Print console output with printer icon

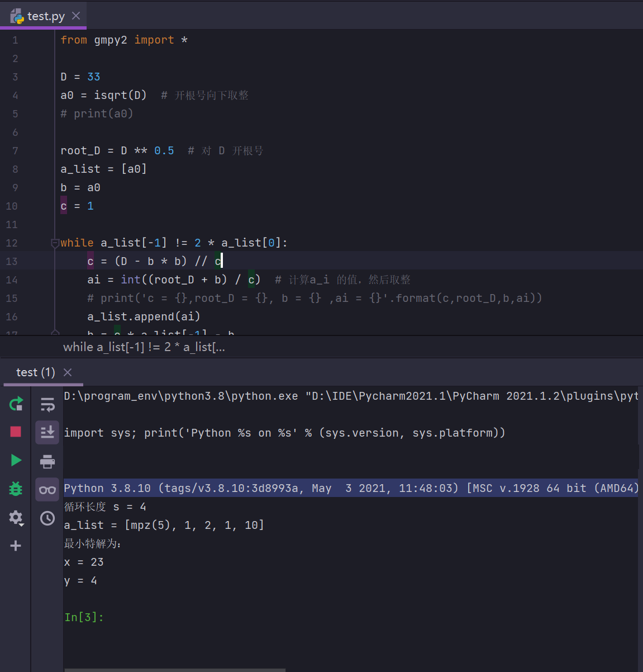[x=47, y=461]
